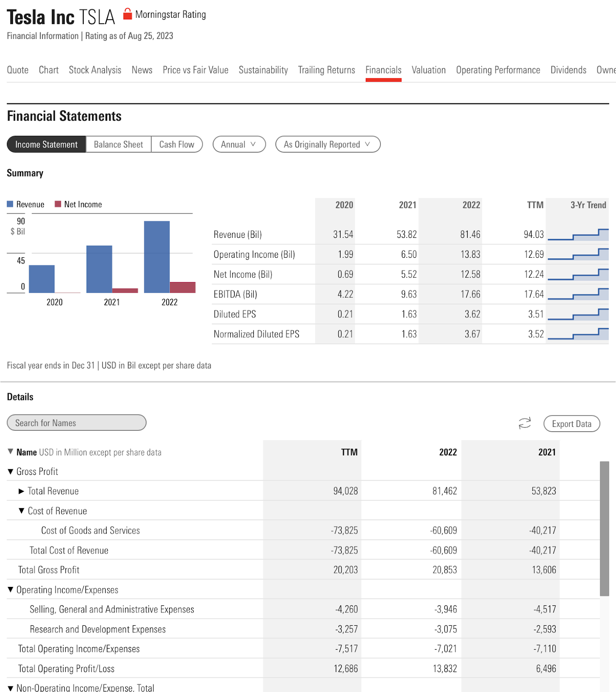Image resolution: width=616 pixels, height=692 pixels.
Task: Expand the Total Revenue row
Action: (21, 491)
